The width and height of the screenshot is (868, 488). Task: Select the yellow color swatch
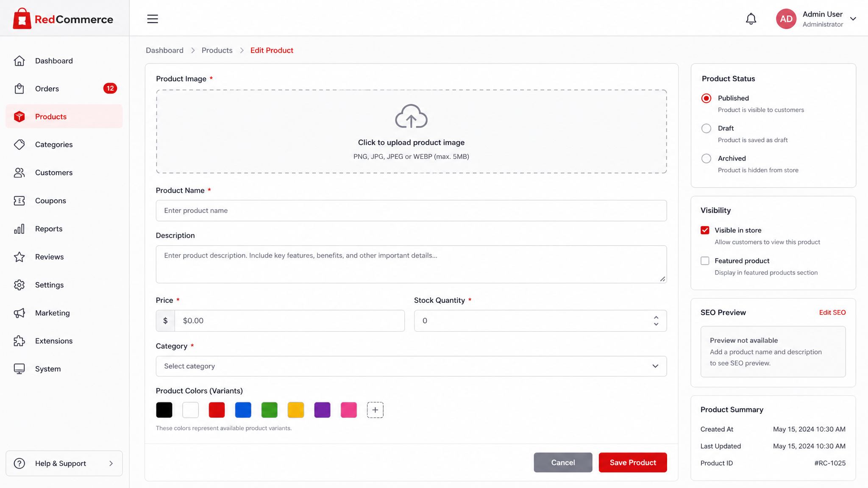coord(295,410)
